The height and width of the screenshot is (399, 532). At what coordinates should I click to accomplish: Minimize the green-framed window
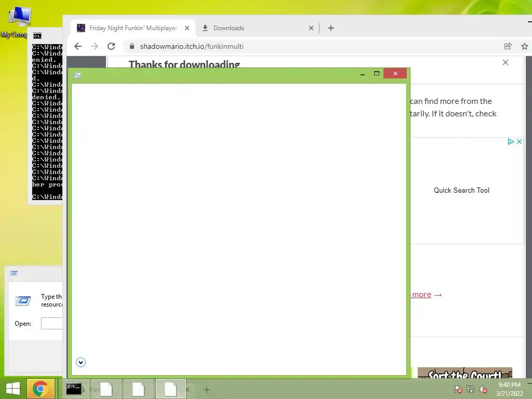[363, 74]
